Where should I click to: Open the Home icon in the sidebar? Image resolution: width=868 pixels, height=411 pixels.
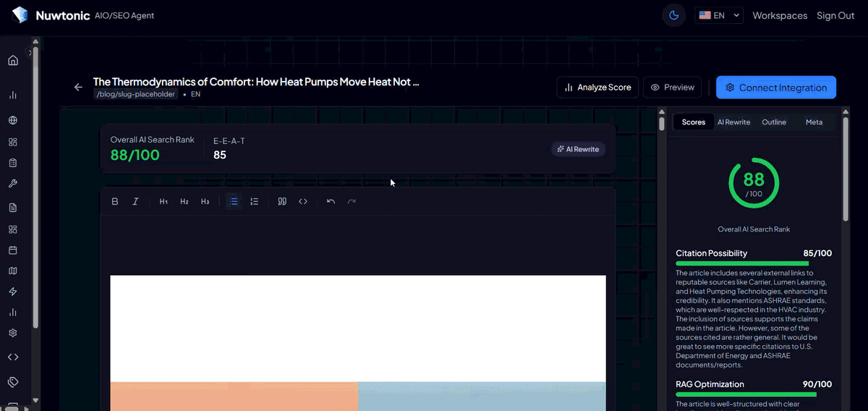coord(12,60)
